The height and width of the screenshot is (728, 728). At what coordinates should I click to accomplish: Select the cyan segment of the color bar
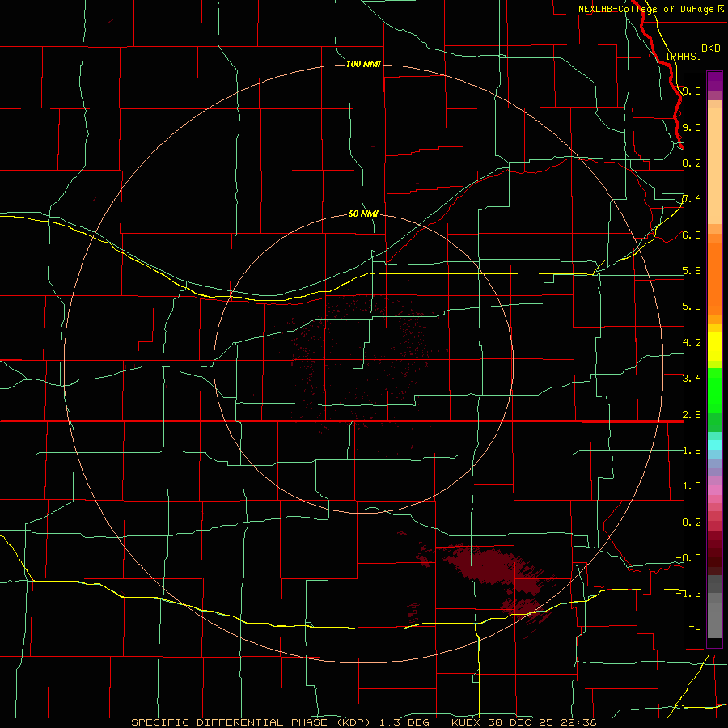point(714,445)
